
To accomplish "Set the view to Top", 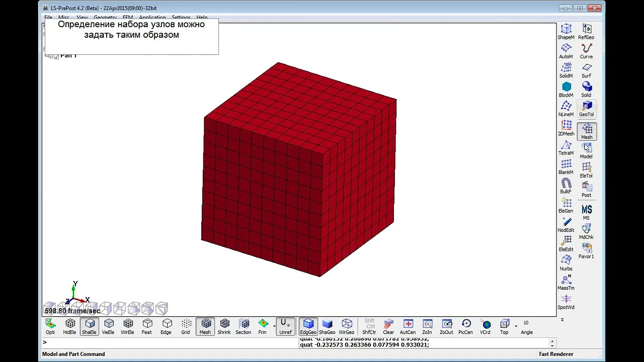I will 505,327.
